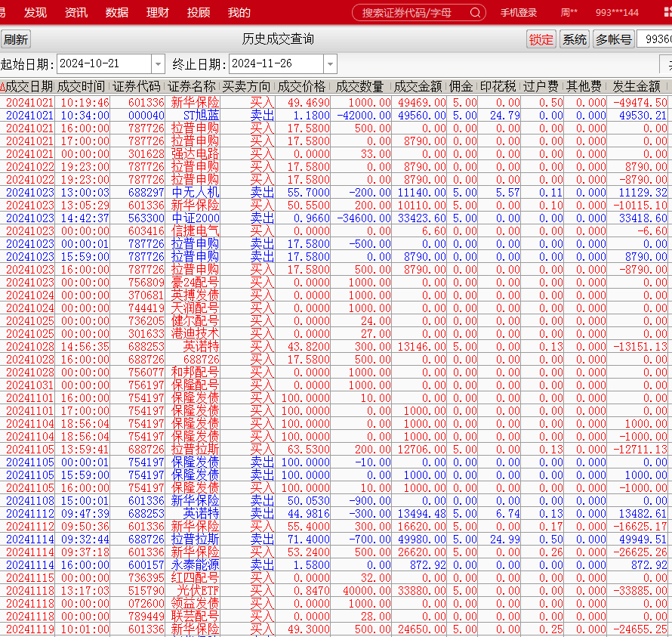This screenshot has width=672, height=637.
Task: Sort by 成交金额 column header
Action: tap(418, 87)
